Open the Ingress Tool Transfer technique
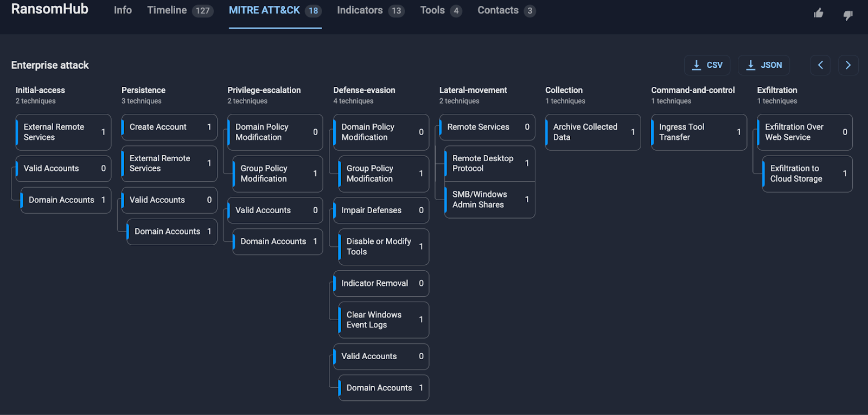Viewport: 868px width, 415px height. 698,132
